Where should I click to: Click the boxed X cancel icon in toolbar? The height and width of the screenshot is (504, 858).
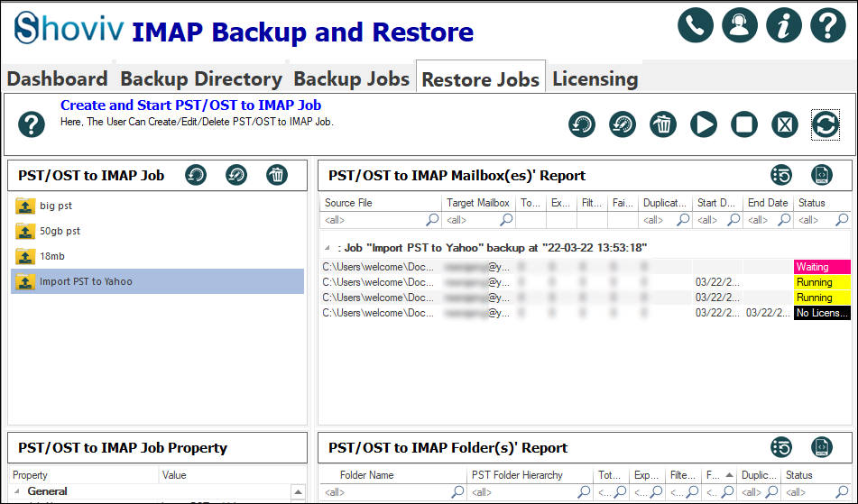[785, 124]
